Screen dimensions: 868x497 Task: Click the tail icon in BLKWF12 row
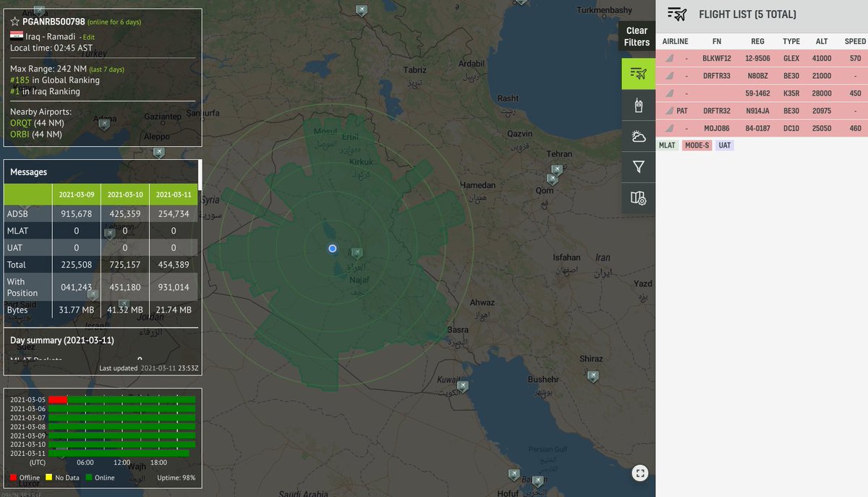pos(669,59)
